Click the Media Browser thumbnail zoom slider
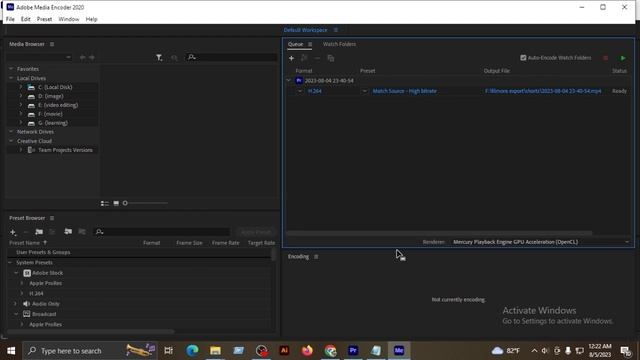This screenshot has height=360, width=640. pyautogui.click(x=145, y=203)
